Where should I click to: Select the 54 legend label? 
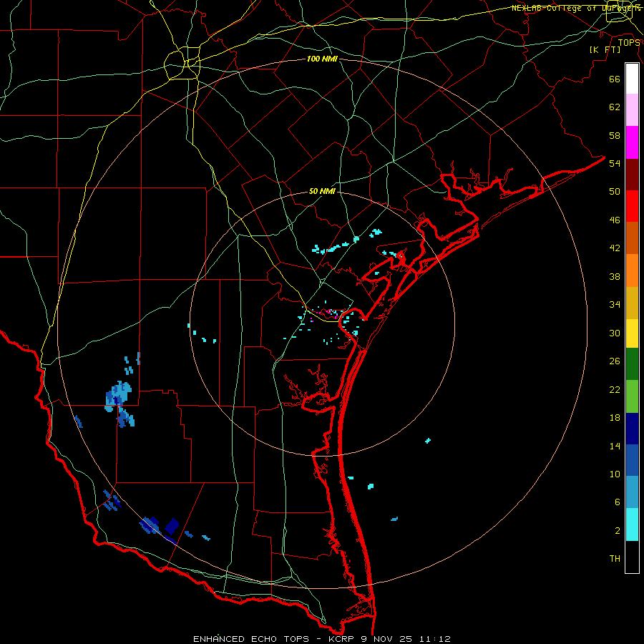tap(615, 163)
